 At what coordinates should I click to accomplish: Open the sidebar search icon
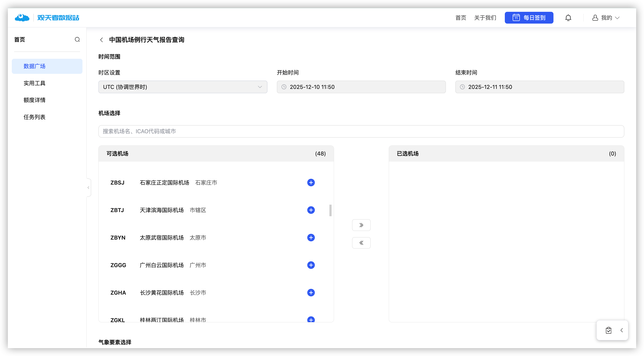pyautogui.click(x=77, y=39)
